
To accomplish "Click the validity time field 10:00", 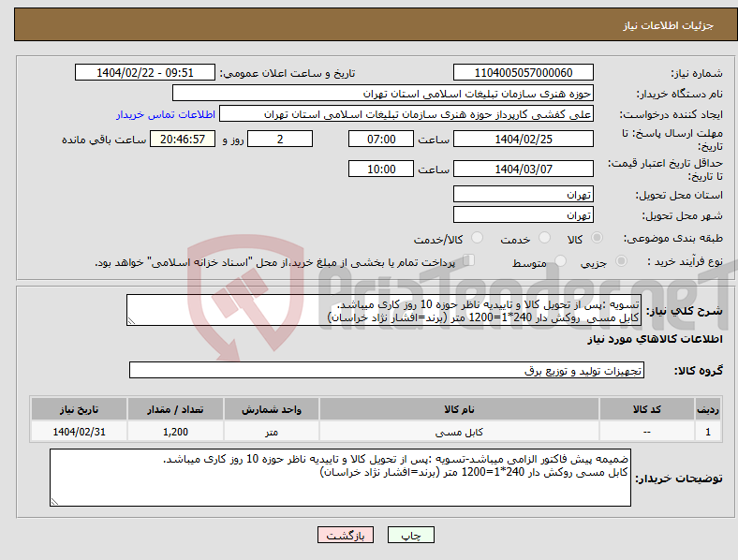I will (381, 169).
